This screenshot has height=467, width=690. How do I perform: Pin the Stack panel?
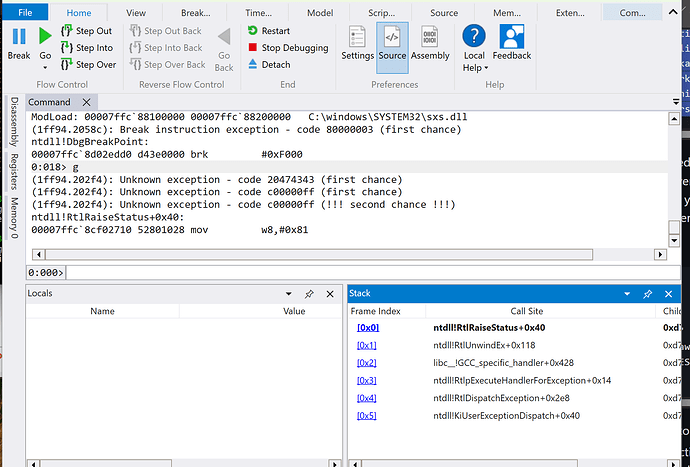pyautogui.click(x=647, y=294)
